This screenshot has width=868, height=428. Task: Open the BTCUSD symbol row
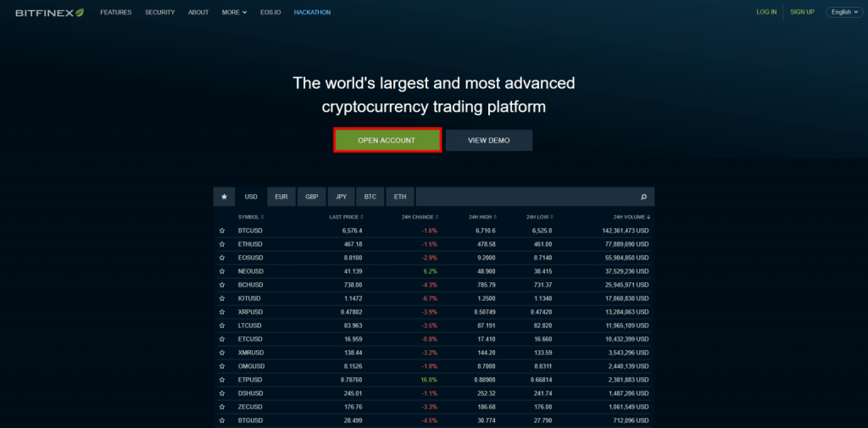pyautogui.click(x=433, y=231)
